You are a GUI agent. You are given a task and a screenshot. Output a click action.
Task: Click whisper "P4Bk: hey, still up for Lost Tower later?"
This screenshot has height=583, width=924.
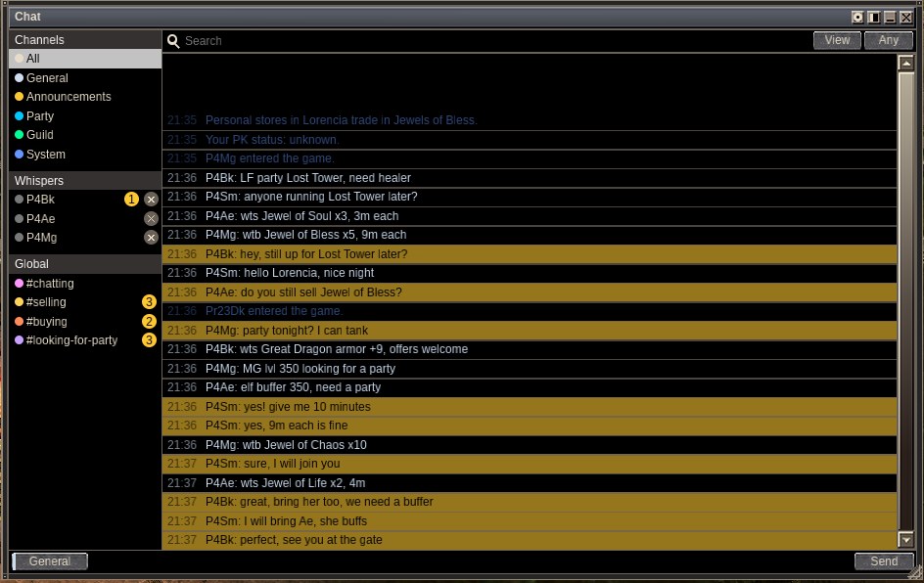click(x=530, y=254)
